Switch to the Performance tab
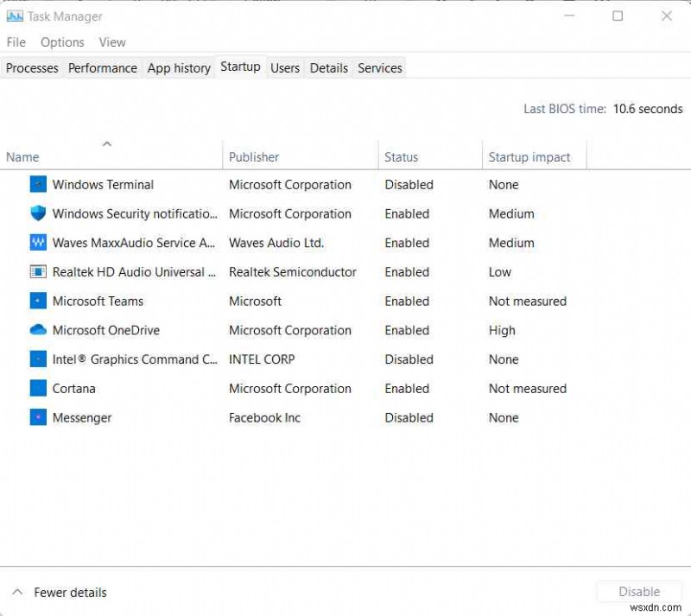691x616 pixels. (x=103, y=67)
